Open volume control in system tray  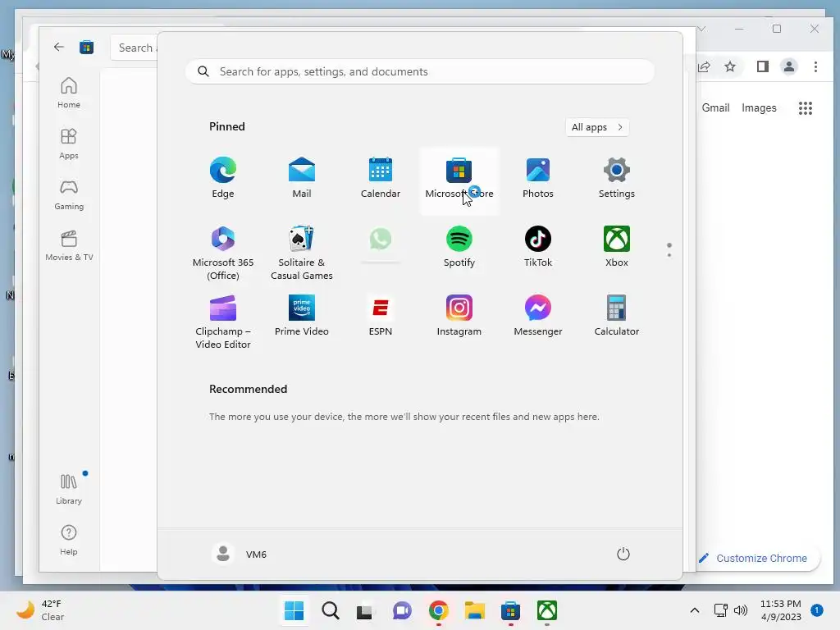point(741,610)
